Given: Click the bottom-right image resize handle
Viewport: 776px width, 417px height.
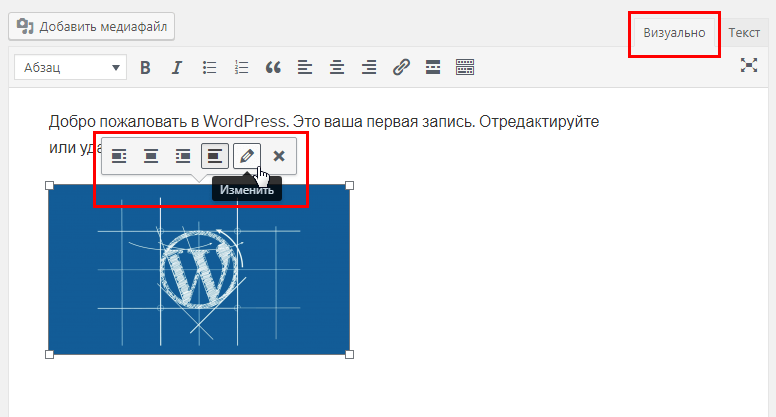Looking at the screenshot, I should 349,354.
